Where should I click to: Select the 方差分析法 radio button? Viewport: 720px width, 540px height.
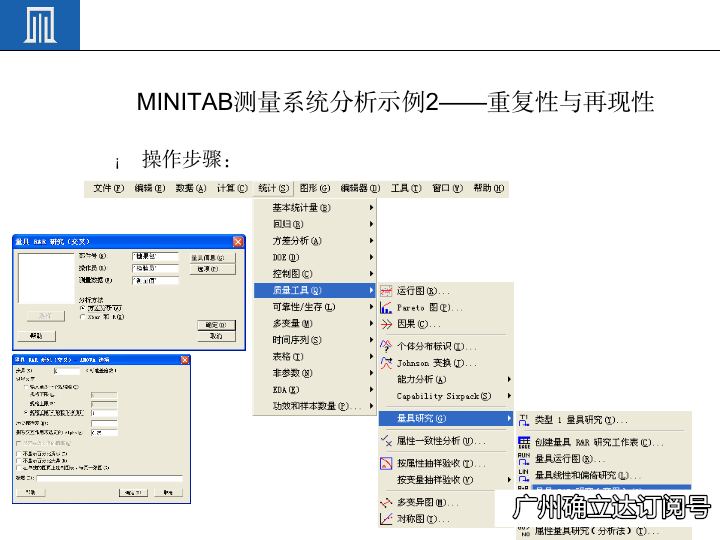83,307
